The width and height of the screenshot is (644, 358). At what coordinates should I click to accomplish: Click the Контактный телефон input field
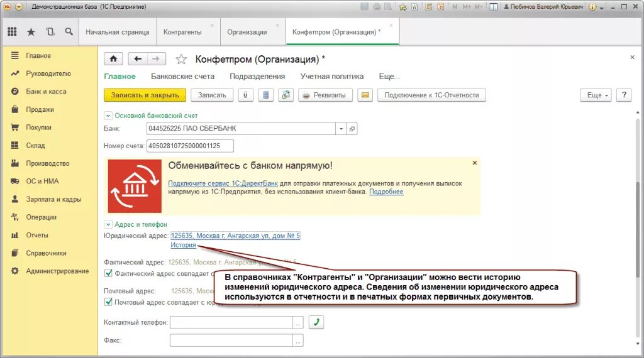(231, 323)
